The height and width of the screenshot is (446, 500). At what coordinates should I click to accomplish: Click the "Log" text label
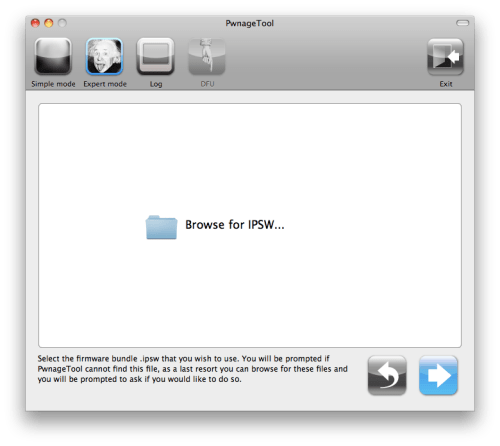coord(156,84)
